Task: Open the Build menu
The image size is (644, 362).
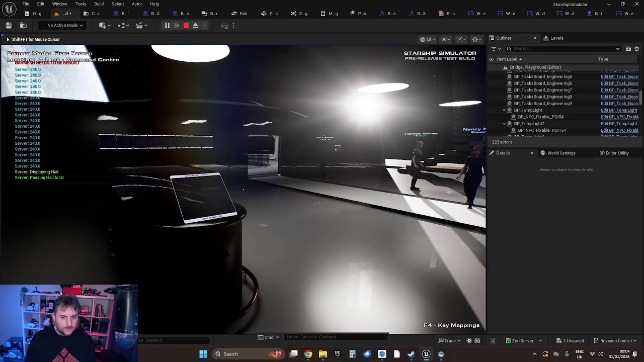Action: coord(99,4)
